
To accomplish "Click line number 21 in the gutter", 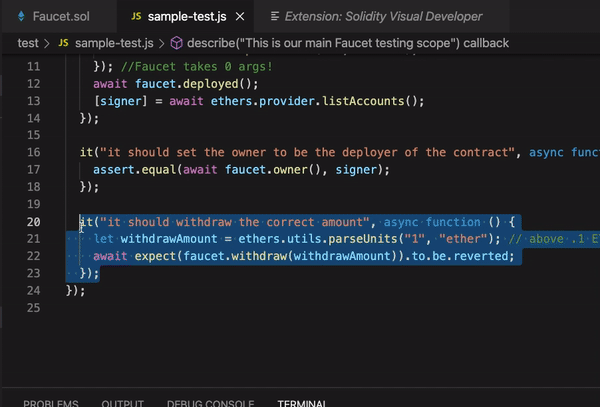I will tap(34, 239).
